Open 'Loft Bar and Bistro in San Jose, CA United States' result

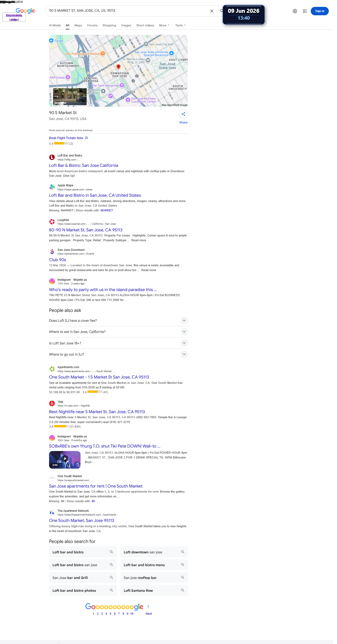coord(95,195)
